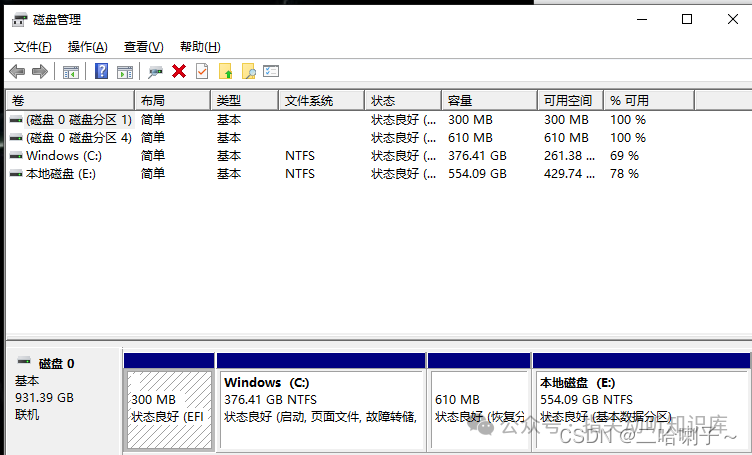Go forward using the toolbar forward arrow
This screenshot has height=455, width=752.
pyautogui.click(x=40, y=72)
